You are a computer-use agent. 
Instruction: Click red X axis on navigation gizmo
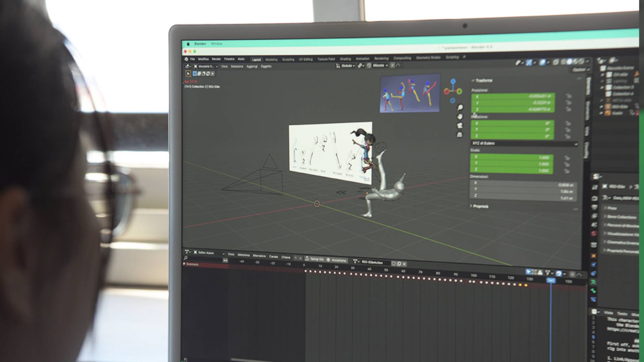[x=446, y=91]
